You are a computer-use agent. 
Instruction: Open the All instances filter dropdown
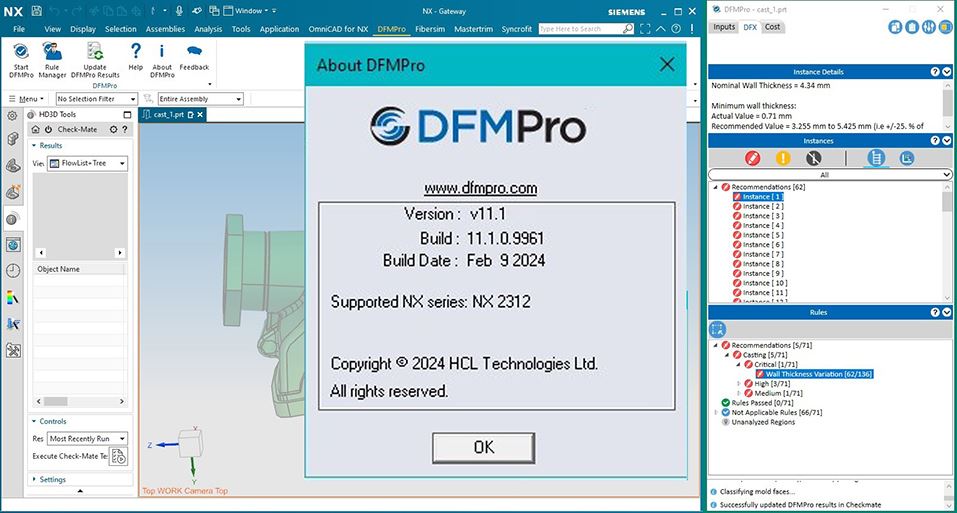(829, 175)
